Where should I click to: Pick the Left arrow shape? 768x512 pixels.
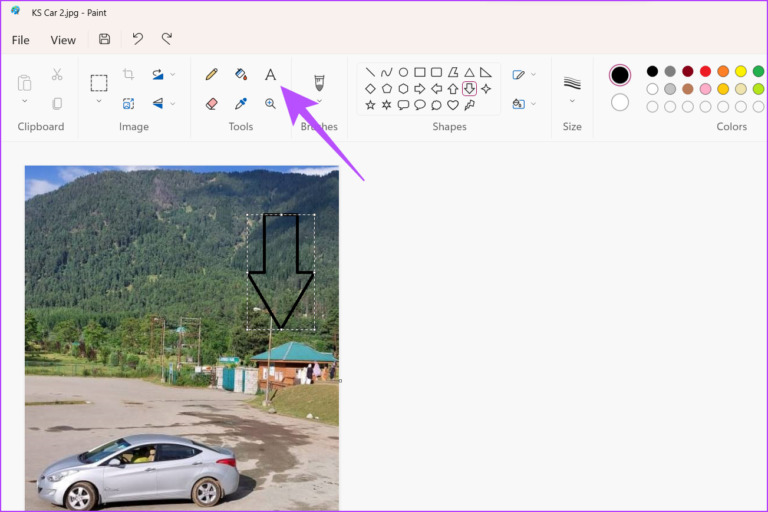coord(436,89)
